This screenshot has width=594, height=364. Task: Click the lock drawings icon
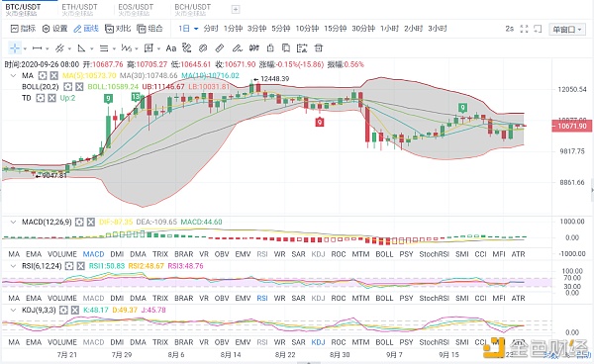click(x=270, y=48)
